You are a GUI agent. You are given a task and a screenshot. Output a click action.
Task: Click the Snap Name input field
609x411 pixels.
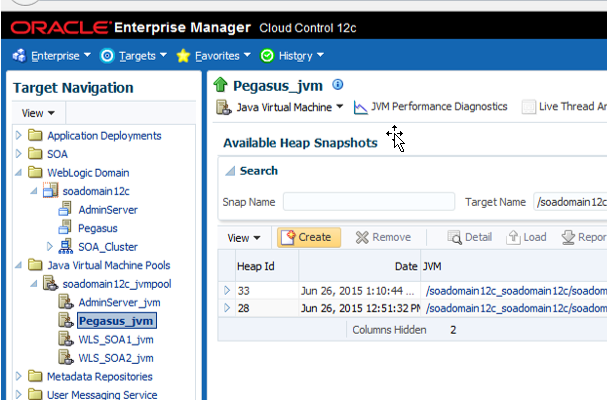pos(369,202)
